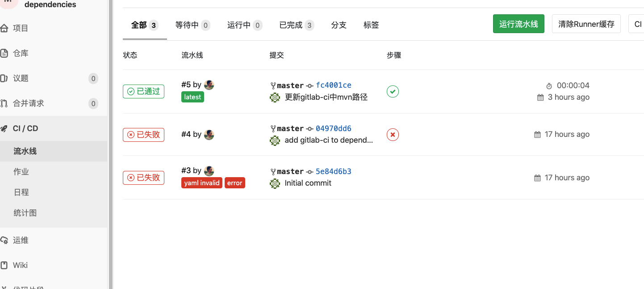Open the 议题 issues icon
This screenshot has height=289, width=644.
click(4, 78)
